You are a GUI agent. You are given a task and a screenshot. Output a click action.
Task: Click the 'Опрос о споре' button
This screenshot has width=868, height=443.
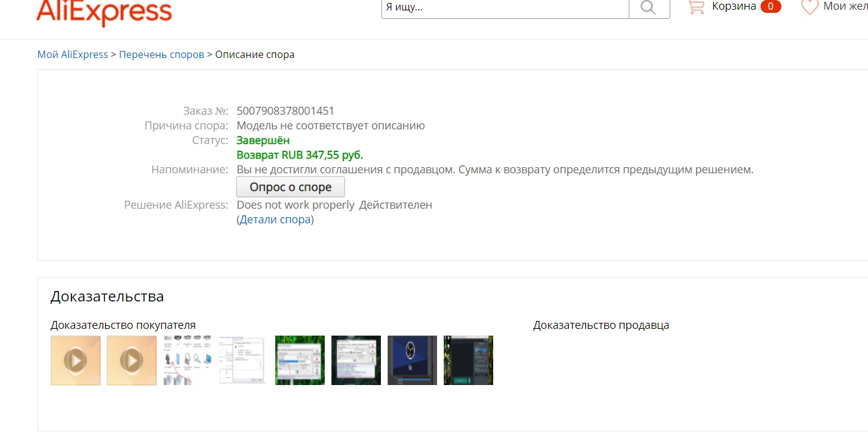point(291,187)
